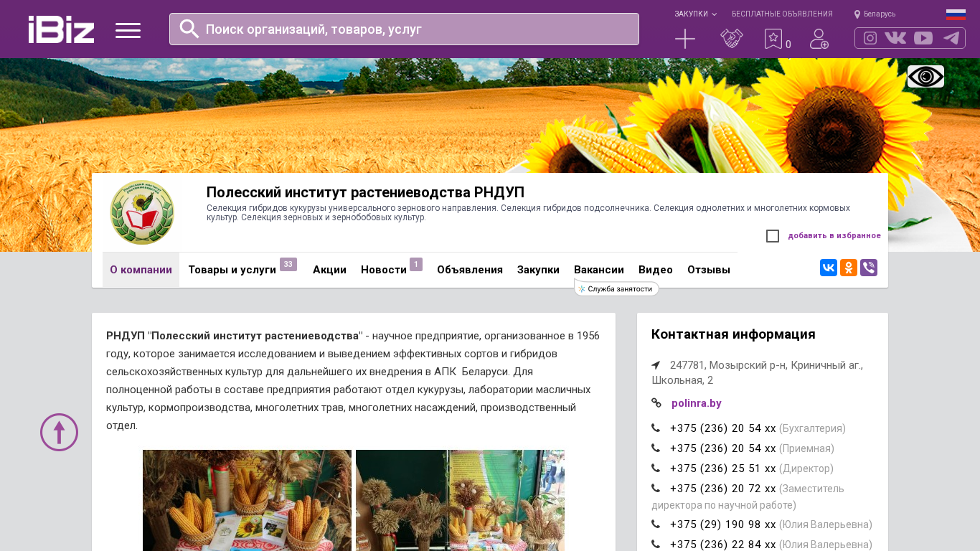Show phone number +375 (236) 20 72 xx
Viewport: 980px width, 551px height.
click(723, 489)
